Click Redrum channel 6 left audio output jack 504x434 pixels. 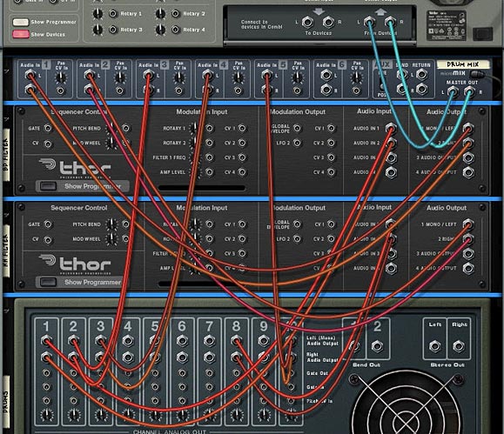pos(182,340)
